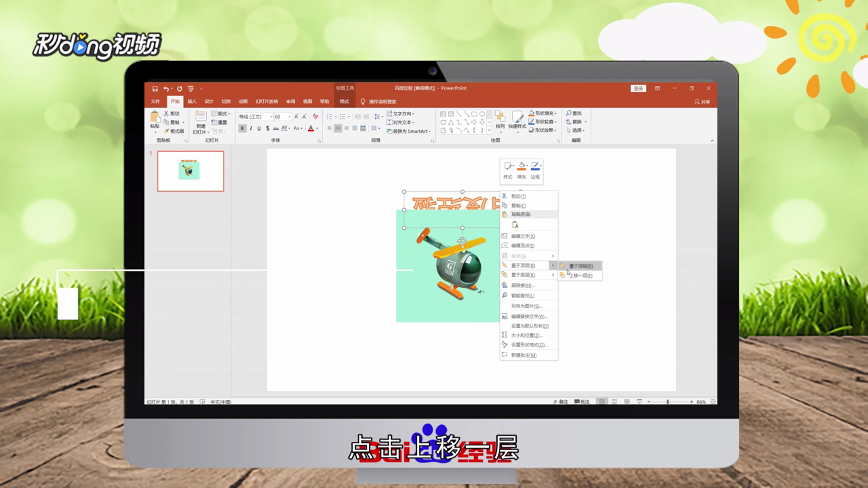
Task: Click the bullet list icon
Action: click(x=330, y=117)
